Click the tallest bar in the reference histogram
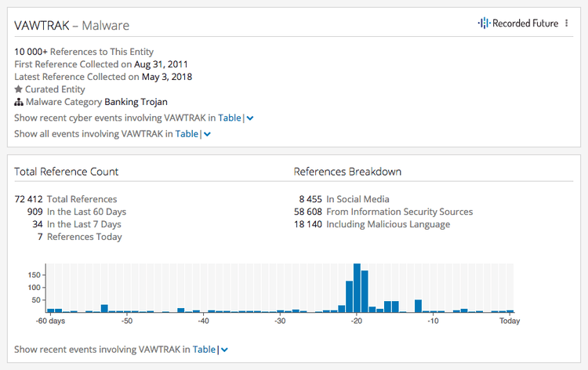The width and height of the screenshot is (588, 370). [x=357, y=288]
